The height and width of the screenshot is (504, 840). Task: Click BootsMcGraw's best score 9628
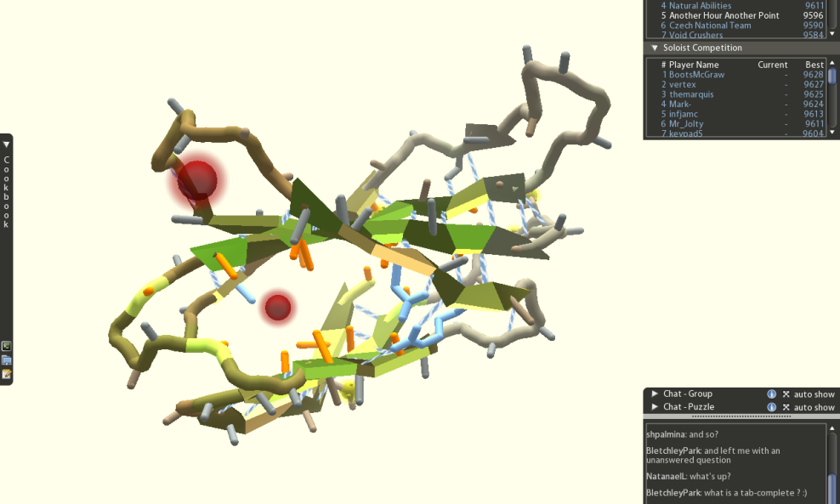click(813, 75)
